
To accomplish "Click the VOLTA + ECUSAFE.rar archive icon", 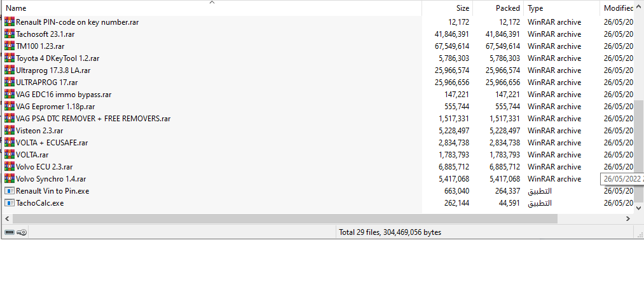I will (x=10, y=143).
